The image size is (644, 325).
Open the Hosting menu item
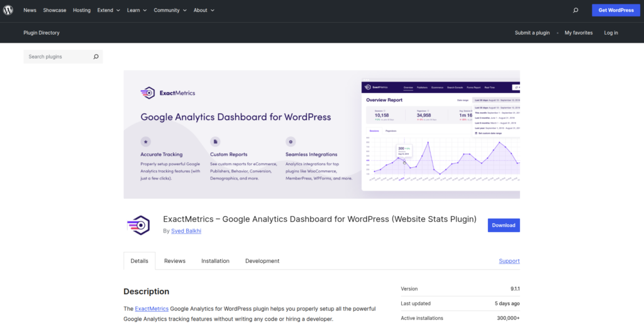point(82,10)
